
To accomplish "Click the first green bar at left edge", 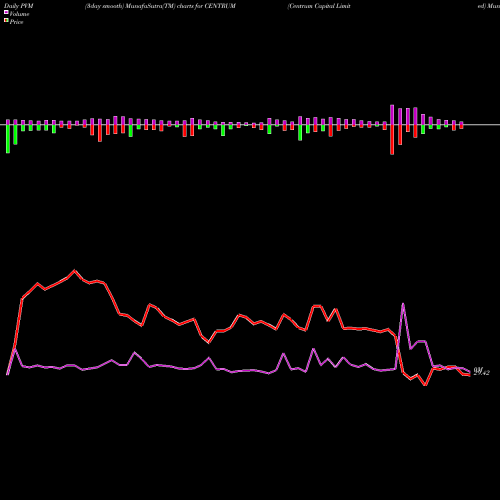I will [x=8, y=139].
